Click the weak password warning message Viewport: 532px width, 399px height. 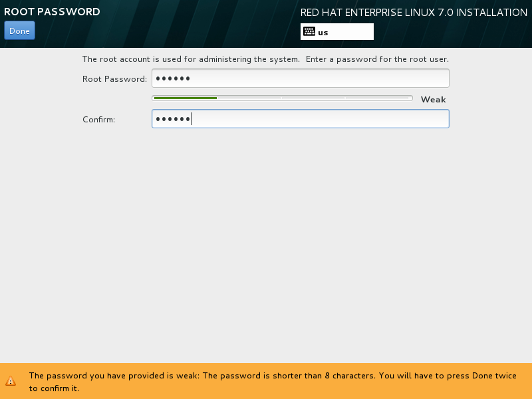point(199,376)
